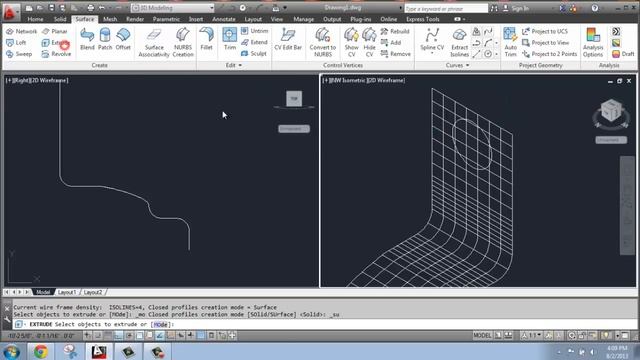Choose the Loft surface tool
The image size is (640, 360).
[x=16, y=42]
